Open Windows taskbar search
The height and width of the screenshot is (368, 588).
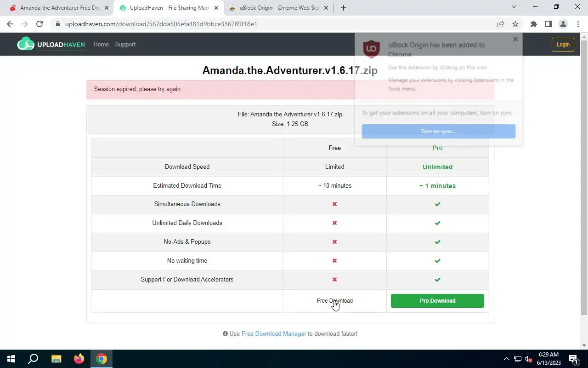click(33, 359)
